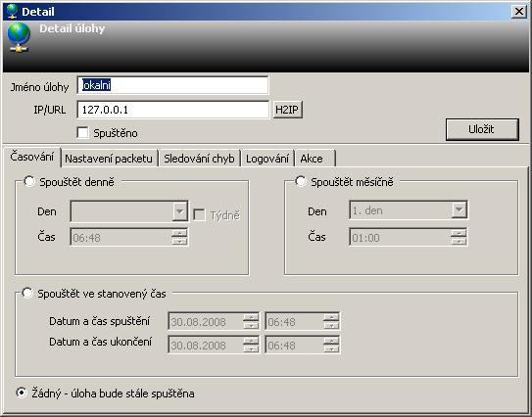The width and height of the screenshot is (532, 417).
Task: Switch to the Logování tab
Action: click(267, 159)
